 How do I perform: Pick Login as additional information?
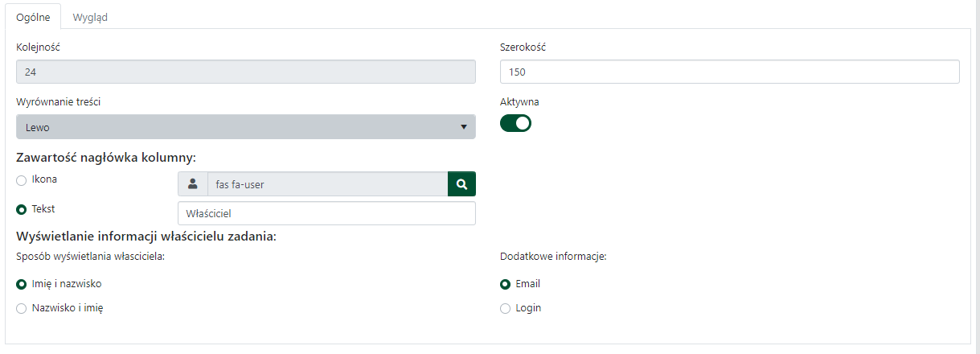[506, 308]
